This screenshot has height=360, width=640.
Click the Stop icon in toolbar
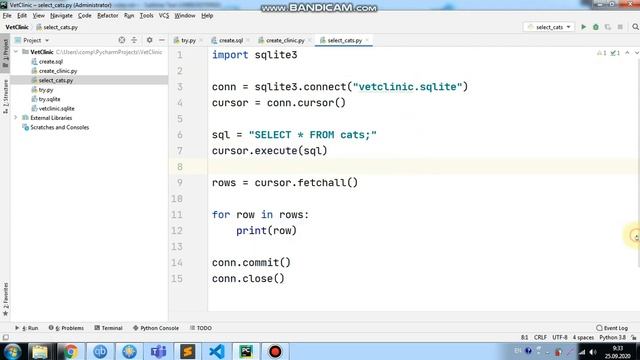620,27
